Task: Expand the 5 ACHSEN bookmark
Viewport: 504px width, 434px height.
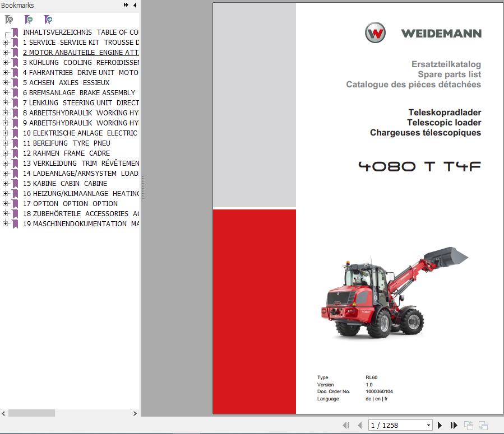Action: 5,82
